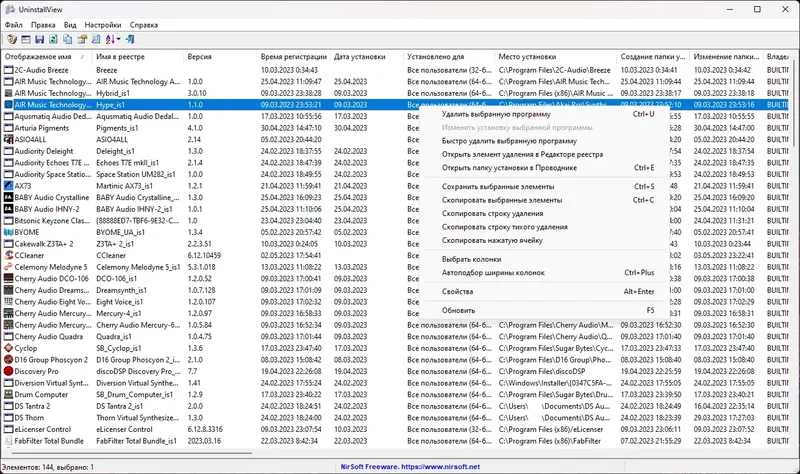Click the Cherry Audio Eight Voice row icon
Viewport: 800px width, 474px height.
pos(8,302)
